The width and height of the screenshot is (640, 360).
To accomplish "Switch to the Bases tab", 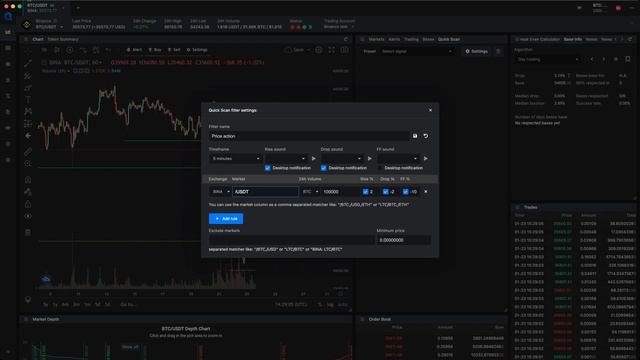I will [x=428, y=39].
